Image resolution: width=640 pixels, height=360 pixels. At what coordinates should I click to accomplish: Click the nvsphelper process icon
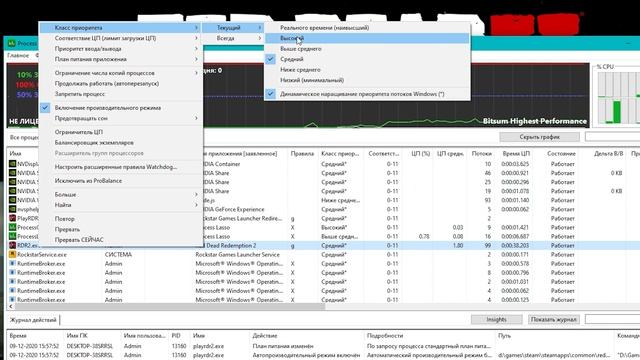(x=13, y=209)
